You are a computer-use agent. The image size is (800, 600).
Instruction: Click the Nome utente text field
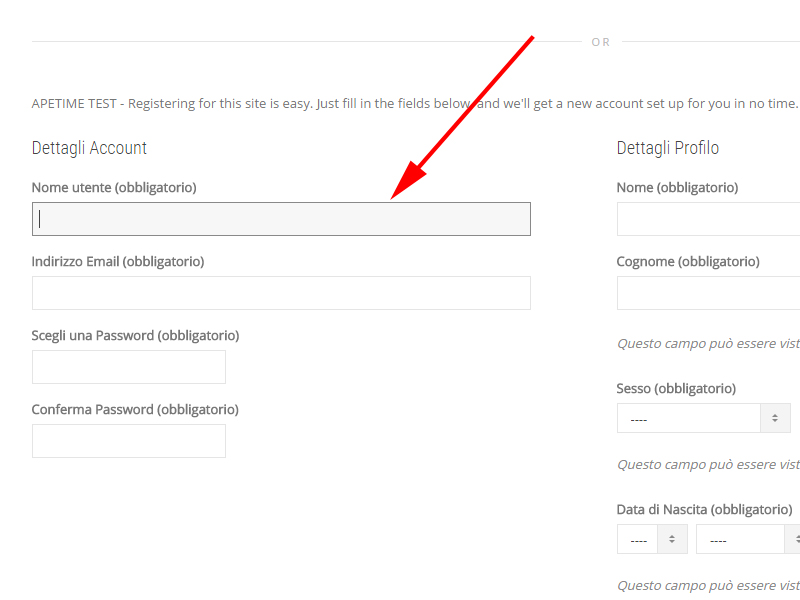(281, 219)
